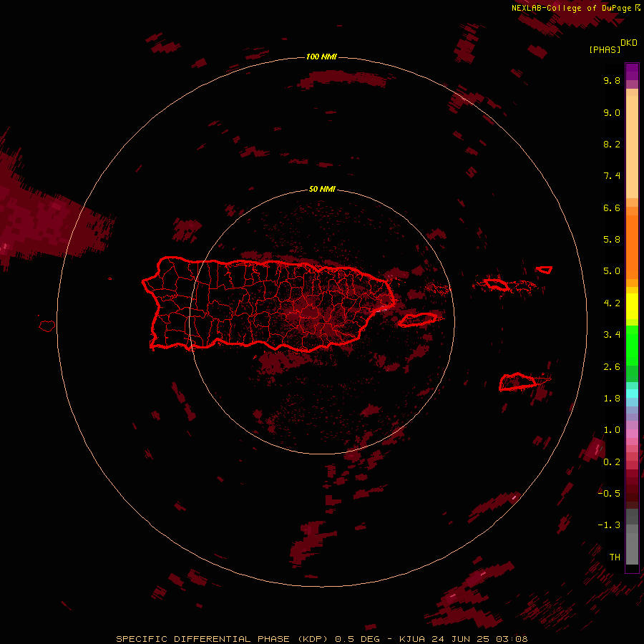Click the 7.4 scale value
Screen dimensions: 644x644
coord(612,176)
